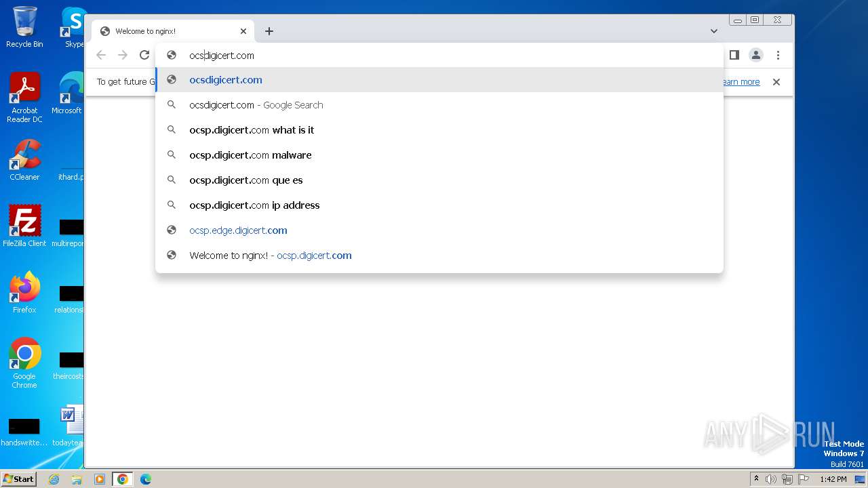The height and width of the screenshot is (488, 868).
Task: Select 'ocsp.digicert.com what is it' suggestion
Action: tap(439, 130)
